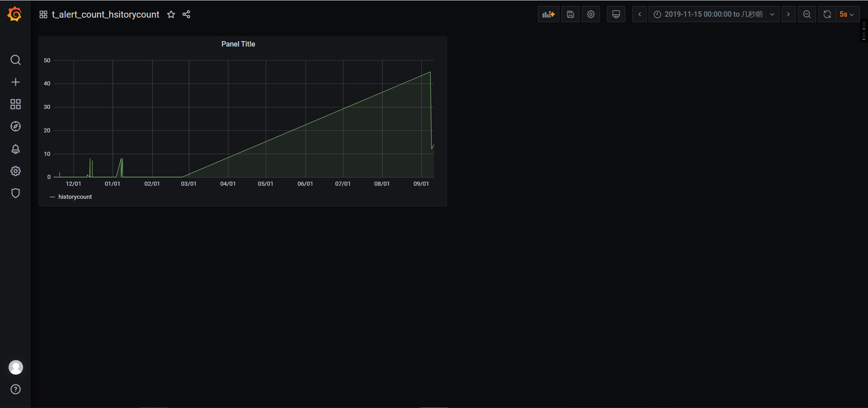Image resolution: width=868 pixels, height=408 pixels.
Task: Click the Add panel icon in toolbar
Action: pyautogui.click(x=548, y=14)
